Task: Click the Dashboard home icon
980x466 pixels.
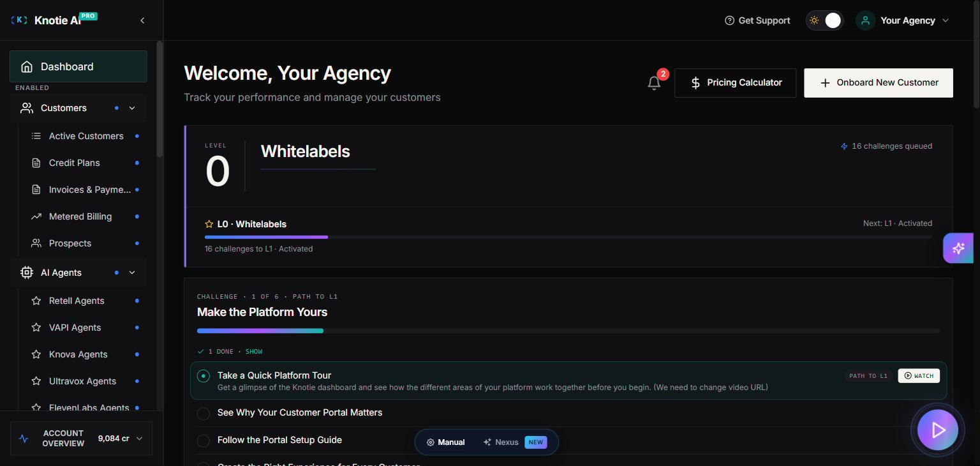Action: point(27,66)
